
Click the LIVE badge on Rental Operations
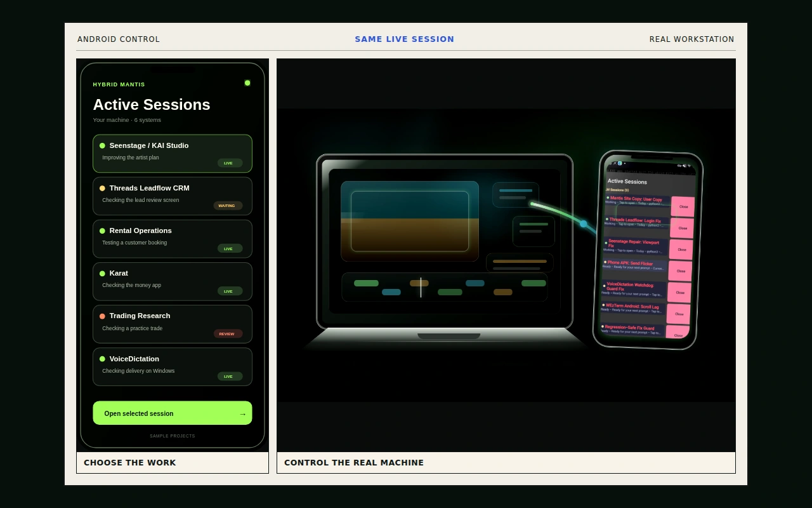[x=230, y=248]
